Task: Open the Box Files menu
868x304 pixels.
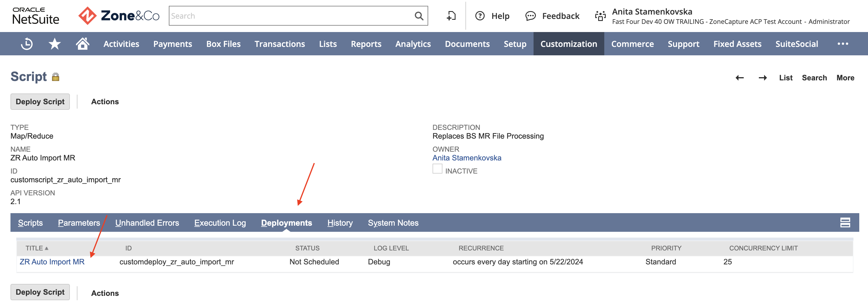Action: (x=223, y=44)
